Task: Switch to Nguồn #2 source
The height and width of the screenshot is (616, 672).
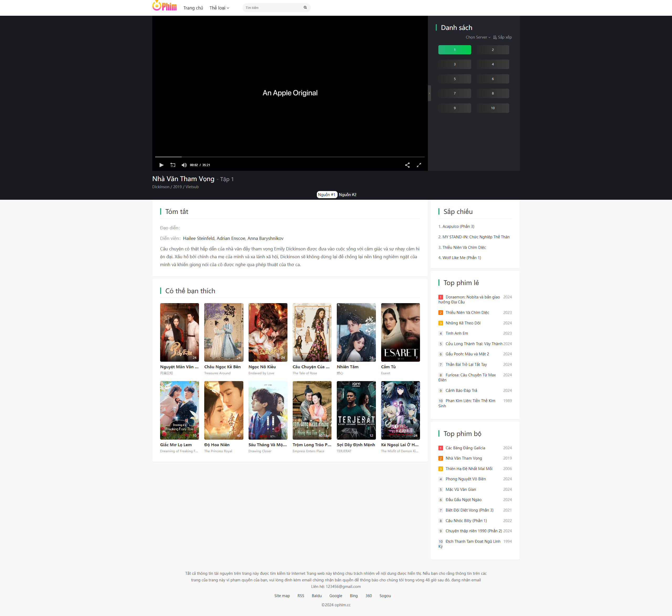Action: [347, 195]
